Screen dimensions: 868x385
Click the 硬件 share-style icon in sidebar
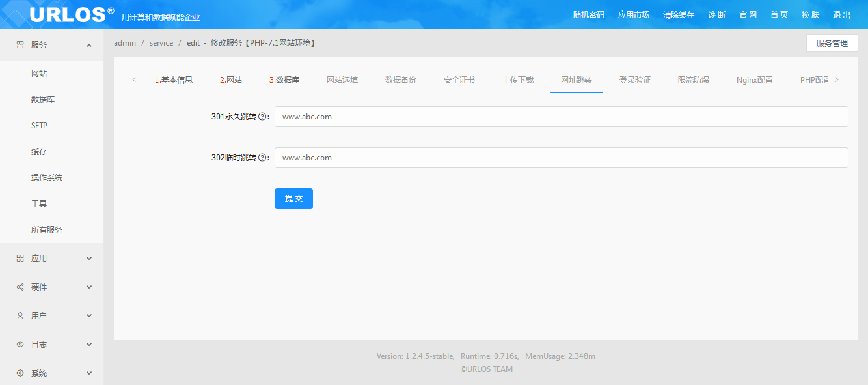(20, 287)
